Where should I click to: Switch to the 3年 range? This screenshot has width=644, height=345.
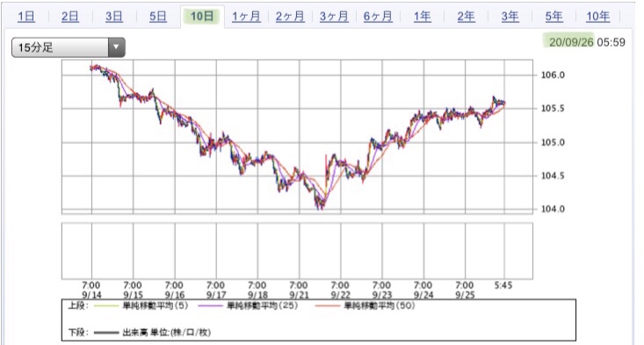tap(510, 17)
